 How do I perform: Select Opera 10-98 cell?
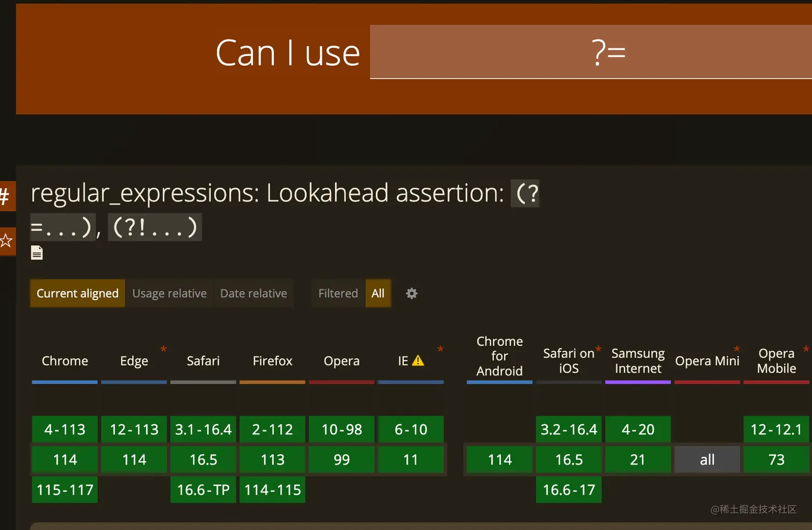click(x=342, y=430)
